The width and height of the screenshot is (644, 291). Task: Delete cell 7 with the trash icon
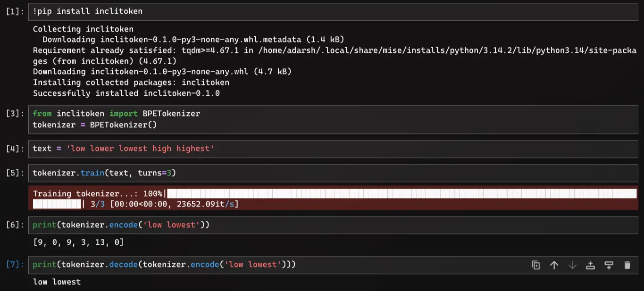pos(627,265)
